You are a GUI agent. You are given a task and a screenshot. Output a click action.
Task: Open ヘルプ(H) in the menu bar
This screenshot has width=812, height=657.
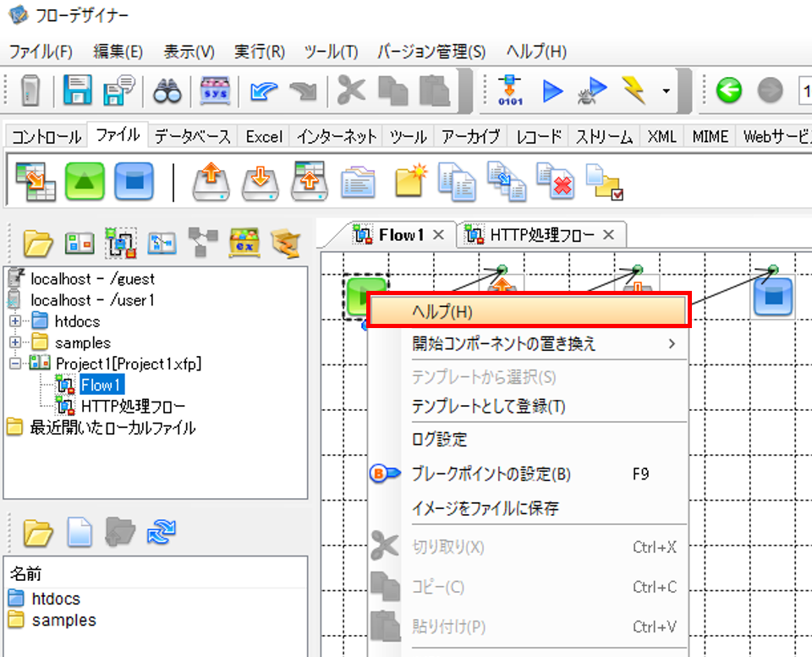pos(536,52)
